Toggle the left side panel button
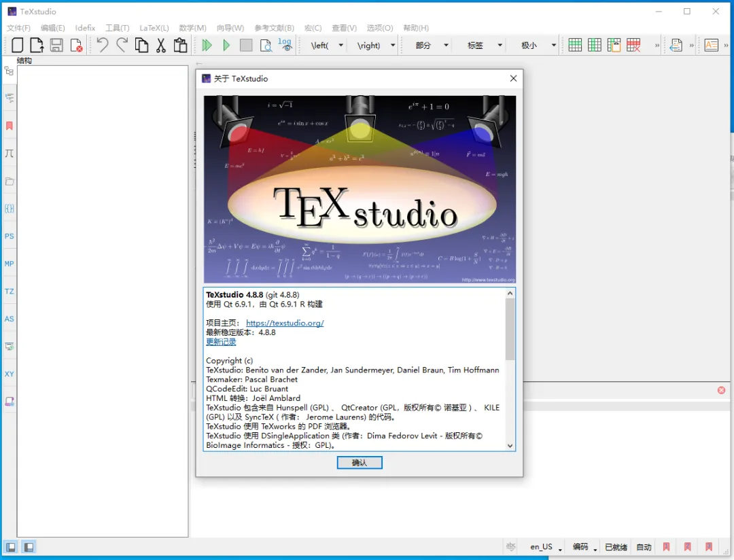Image resolution: width=734 pixels, height=560 pixels. click(x=11, y=547)
